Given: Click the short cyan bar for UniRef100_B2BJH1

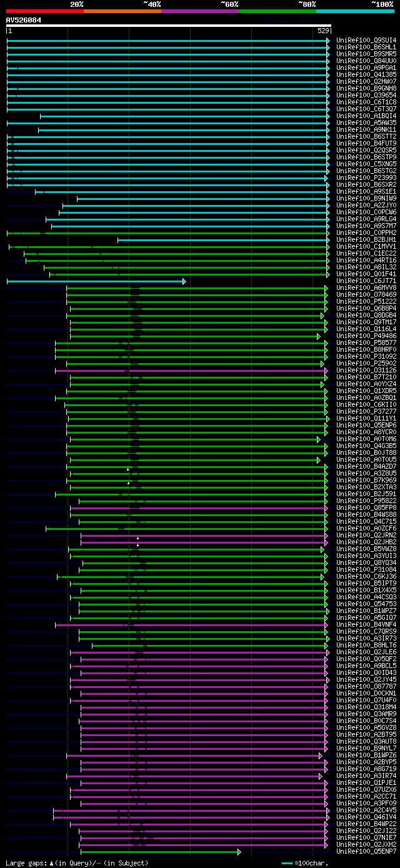Looking at the screenshot, I should [223, 239].
